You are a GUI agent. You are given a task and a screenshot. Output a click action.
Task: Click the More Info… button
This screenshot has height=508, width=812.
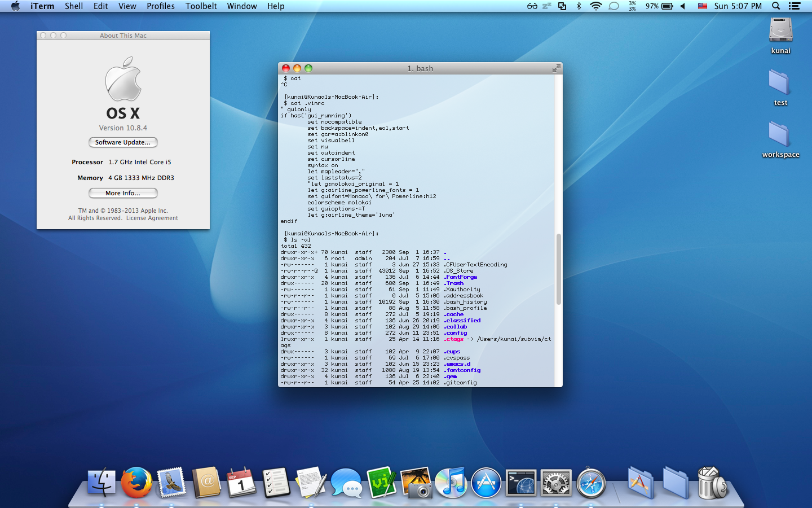tap(123, 193)
